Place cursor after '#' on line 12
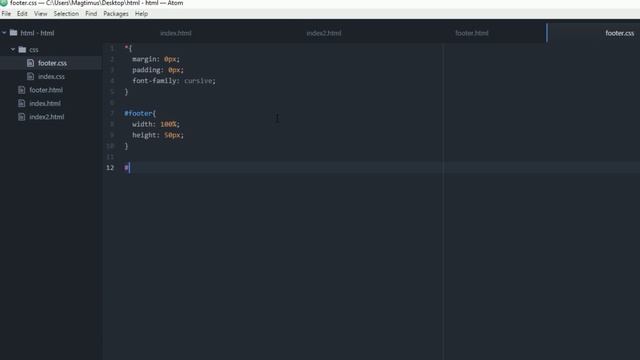 tap(129, 168)
